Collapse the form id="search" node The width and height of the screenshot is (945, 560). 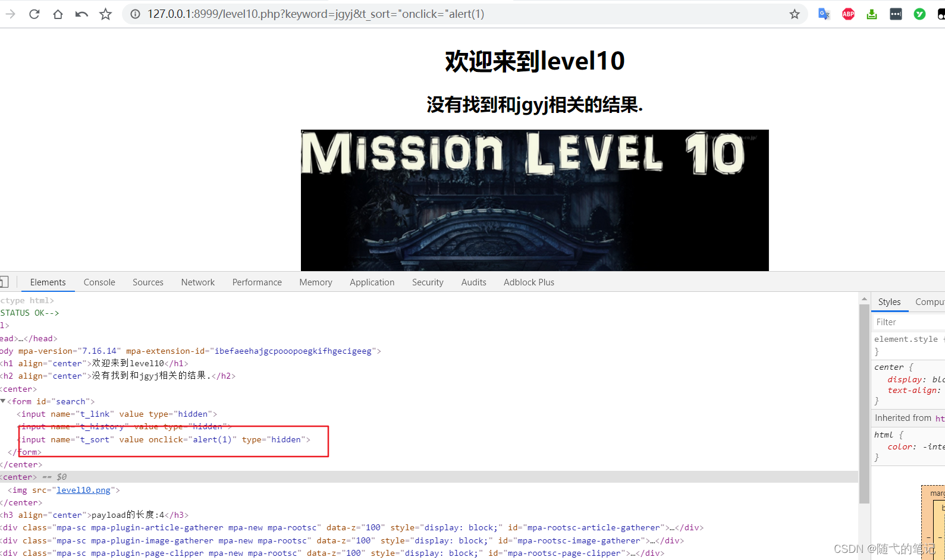coord(3,401)
